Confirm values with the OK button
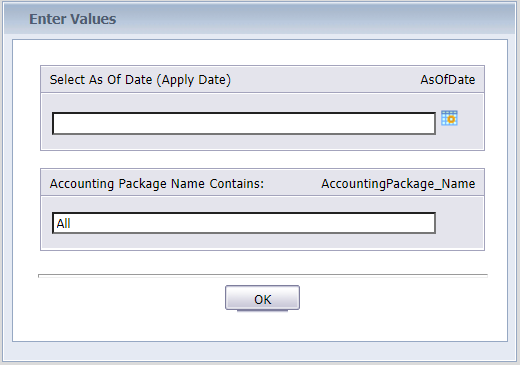Screen dimensions: 520x365 262,298
